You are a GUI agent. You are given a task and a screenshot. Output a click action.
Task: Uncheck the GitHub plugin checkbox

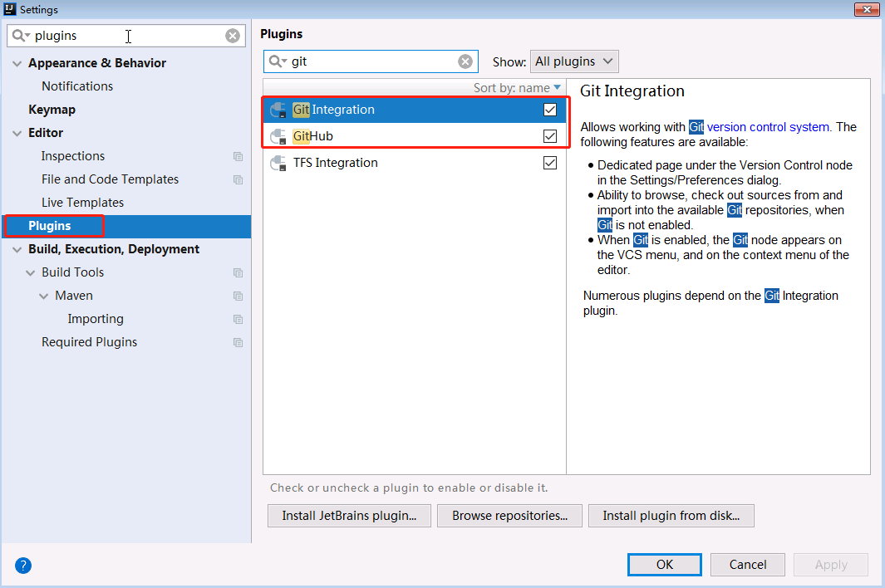coord(550,136)
